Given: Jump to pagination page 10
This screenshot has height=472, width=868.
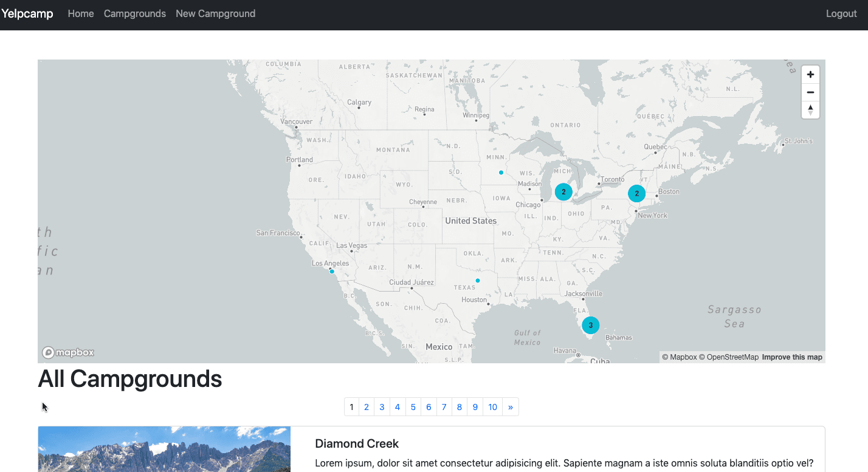Looking at the screenshot, I should point(492,407).
